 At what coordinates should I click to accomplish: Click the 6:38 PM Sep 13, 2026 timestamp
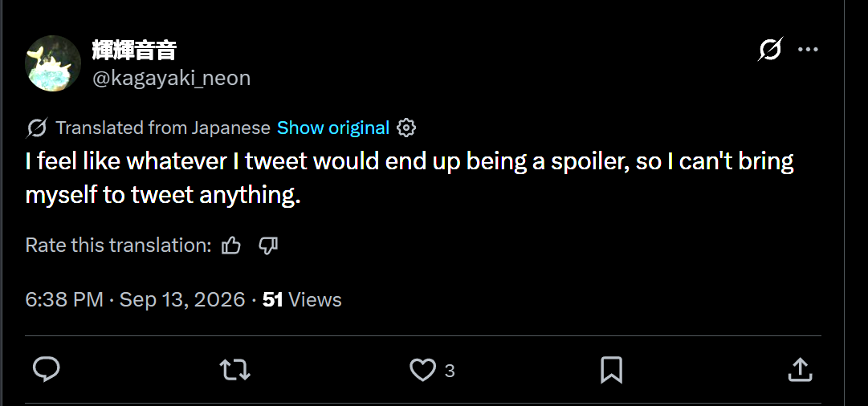(135, 300)
